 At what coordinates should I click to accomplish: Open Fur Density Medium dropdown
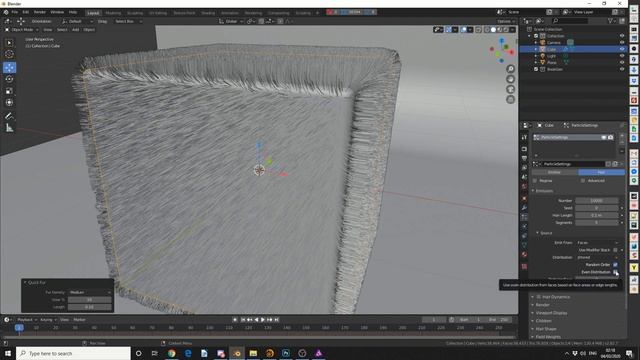pyautogui.click(x=90, y=292)
